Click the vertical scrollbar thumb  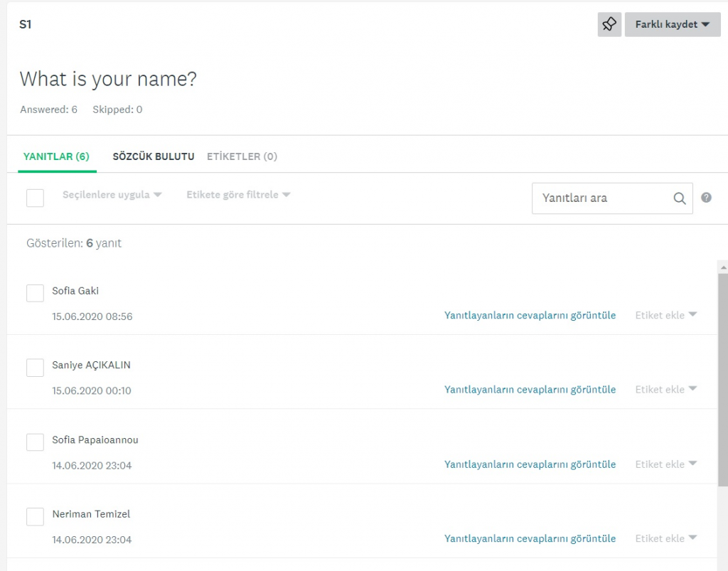tap(722, 377)
